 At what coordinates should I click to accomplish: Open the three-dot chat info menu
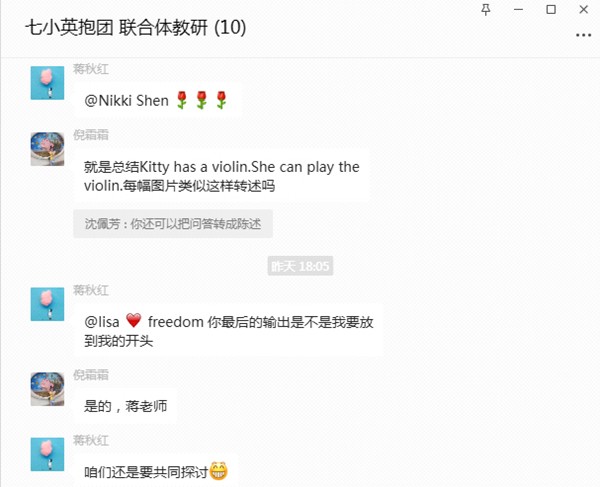pos(583,35)
